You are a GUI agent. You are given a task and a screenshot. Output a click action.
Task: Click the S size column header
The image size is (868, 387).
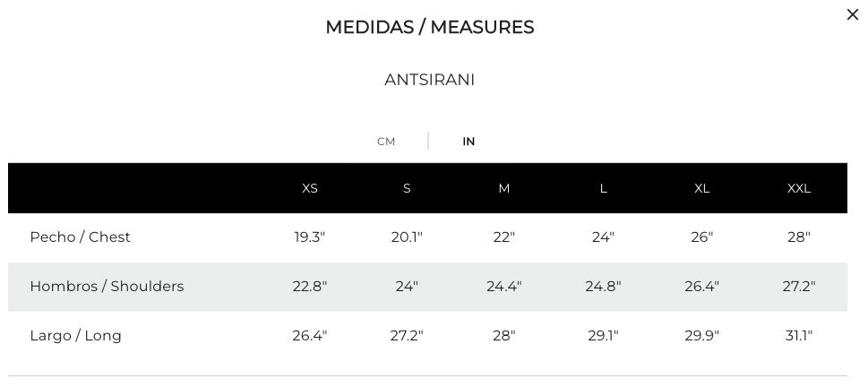point(407,189)
